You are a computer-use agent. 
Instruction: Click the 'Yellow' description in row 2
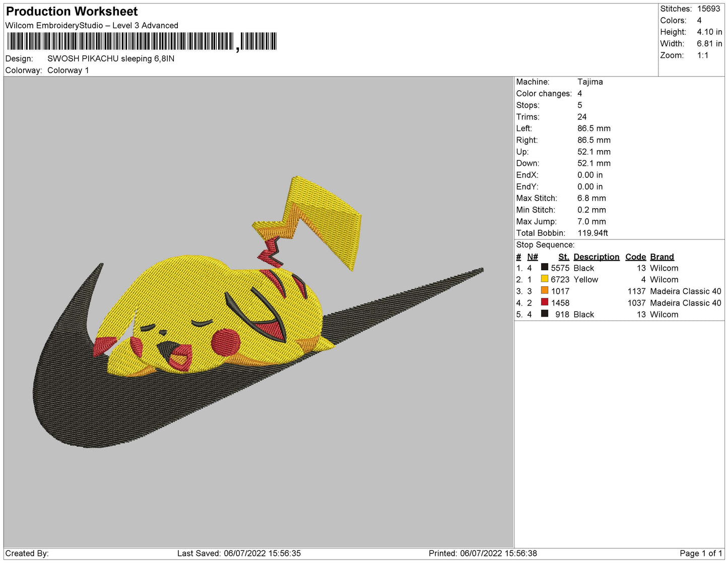[x=585, y=279]
